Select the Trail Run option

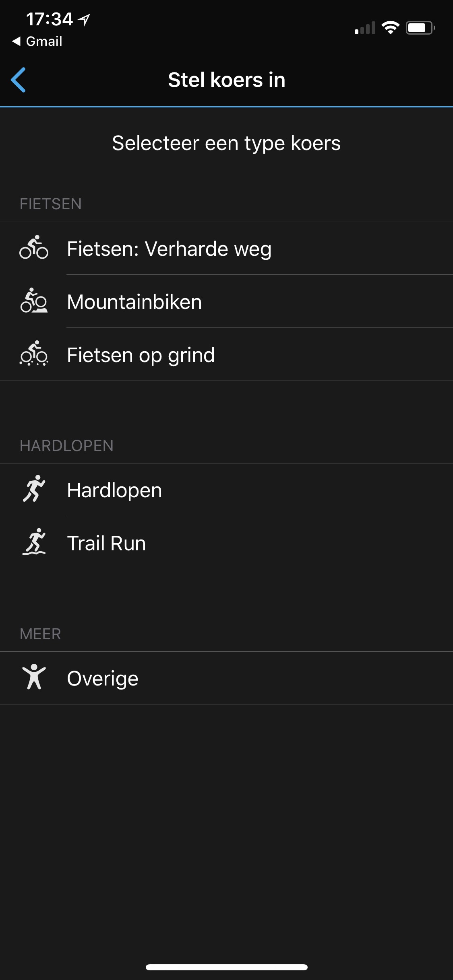(226, 543)
